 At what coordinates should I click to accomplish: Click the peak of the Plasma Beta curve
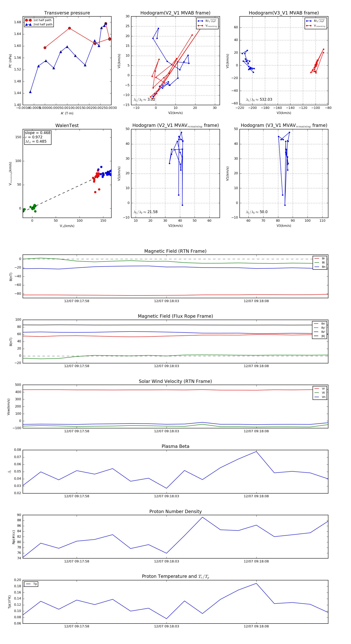(x=256, y=451)
